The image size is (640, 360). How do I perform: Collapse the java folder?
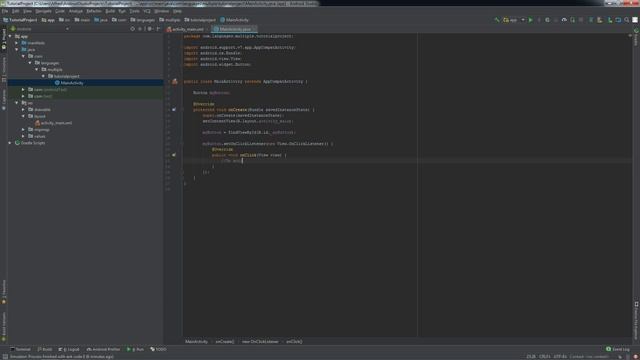click(x=17, y=49)
